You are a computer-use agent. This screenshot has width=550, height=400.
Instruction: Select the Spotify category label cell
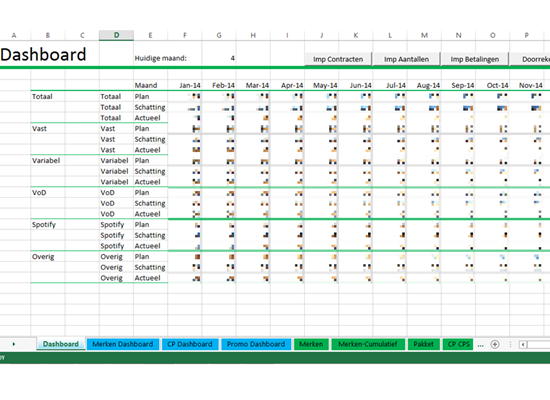click(x=48, y=225)
